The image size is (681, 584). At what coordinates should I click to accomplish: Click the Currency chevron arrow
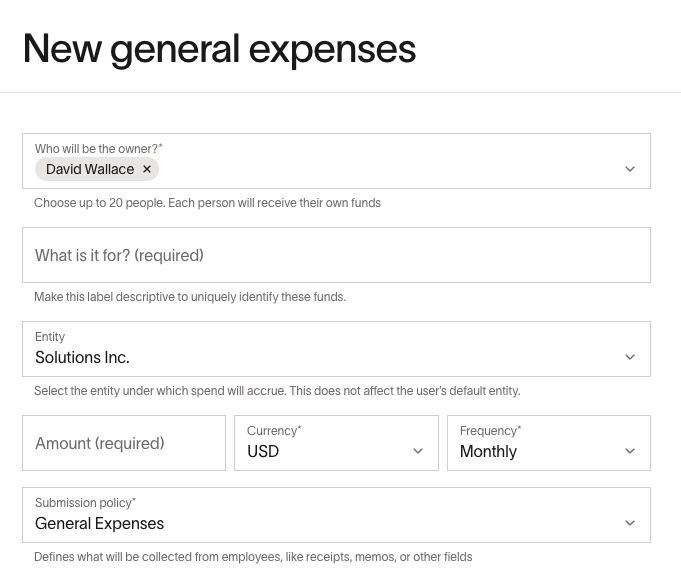(x=418, y=451)
